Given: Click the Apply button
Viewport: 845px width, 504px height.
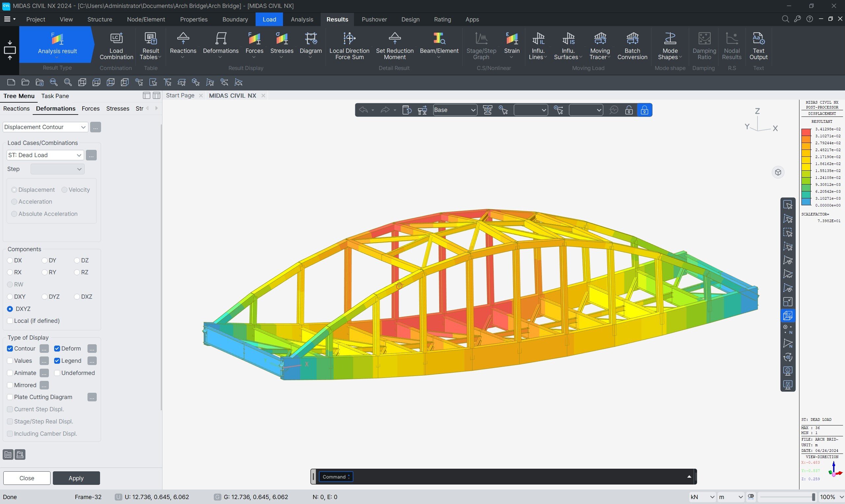Looking at the screenshot, I should [76, 478].
